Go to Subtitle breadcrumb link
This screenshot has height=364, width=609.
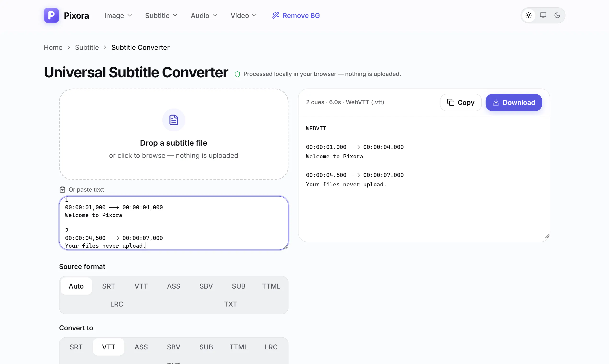pyautogui.click(x=87, y=47)
